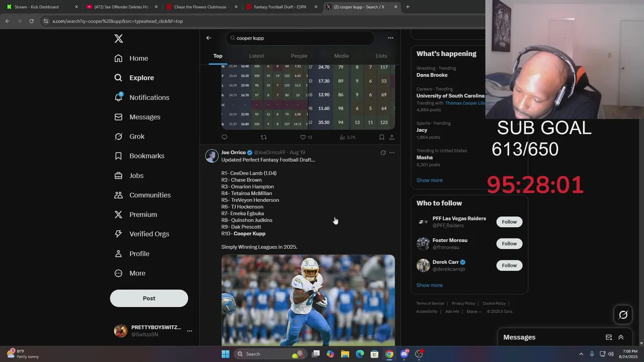Follow PFF Las Vegas Raiders
644x362 pixels.
pyautogui.click(x=509, y=222)
